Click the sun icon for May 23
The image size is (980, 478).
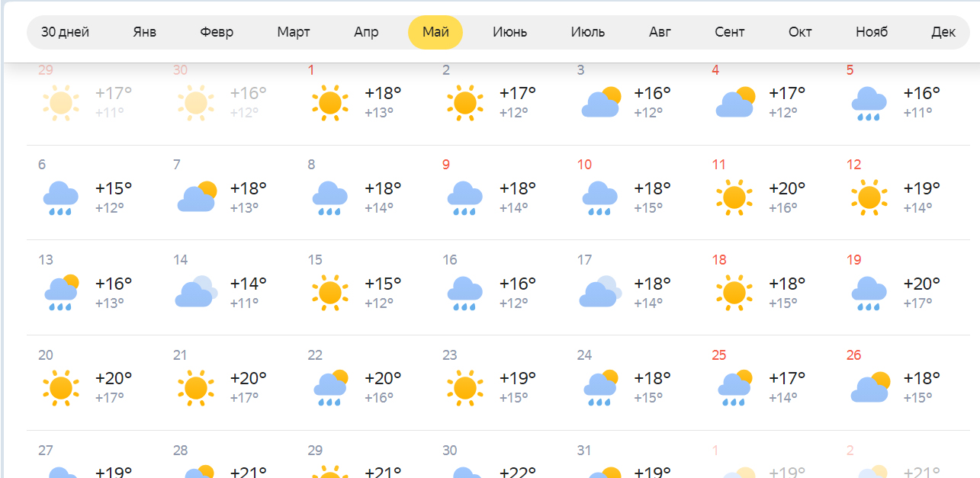[x=465, y=388]
